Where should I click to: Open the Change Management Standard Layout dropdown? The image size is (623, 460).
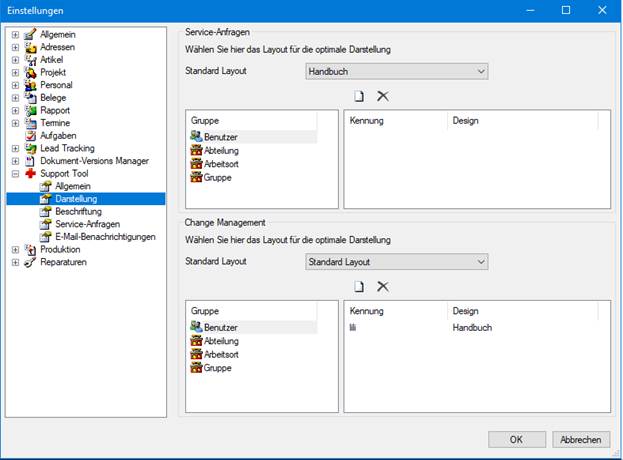tap(397, 262)
